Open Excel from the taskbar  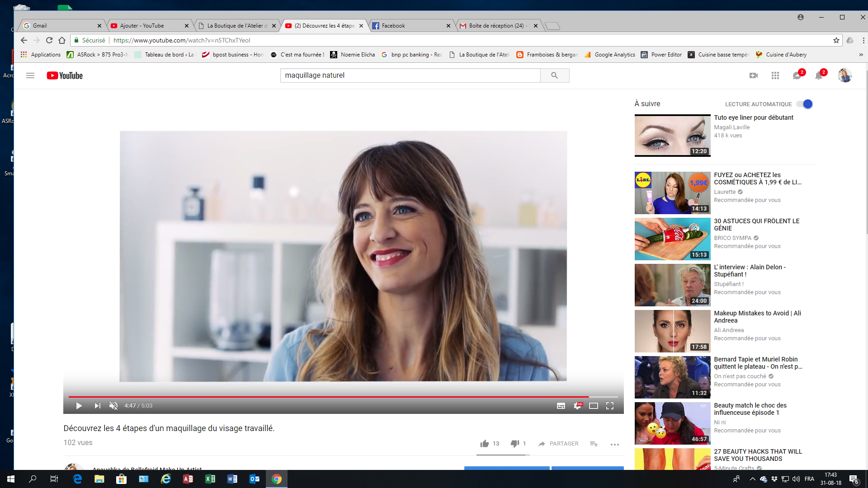point(210,479)
